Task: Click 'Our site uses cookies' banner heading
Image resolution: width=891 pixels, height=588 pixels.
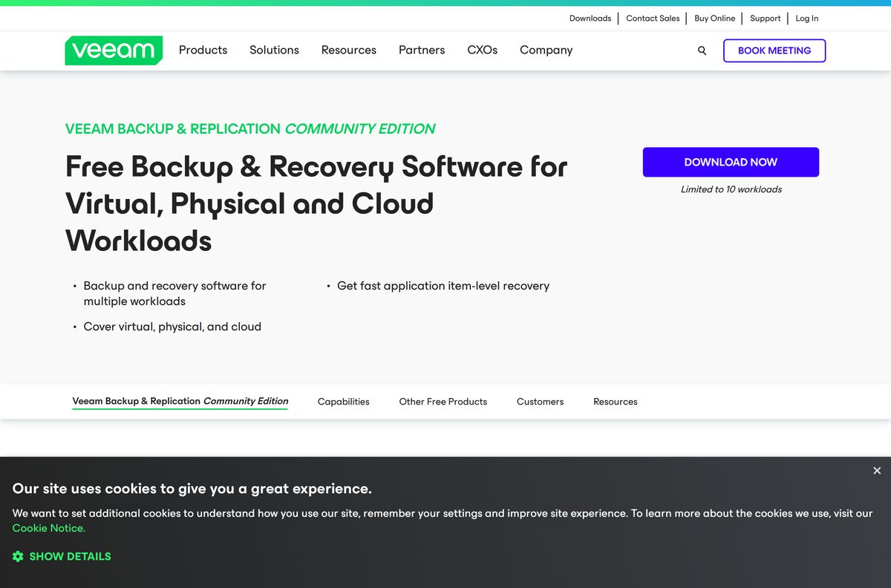Action: [x=192, y=489]
